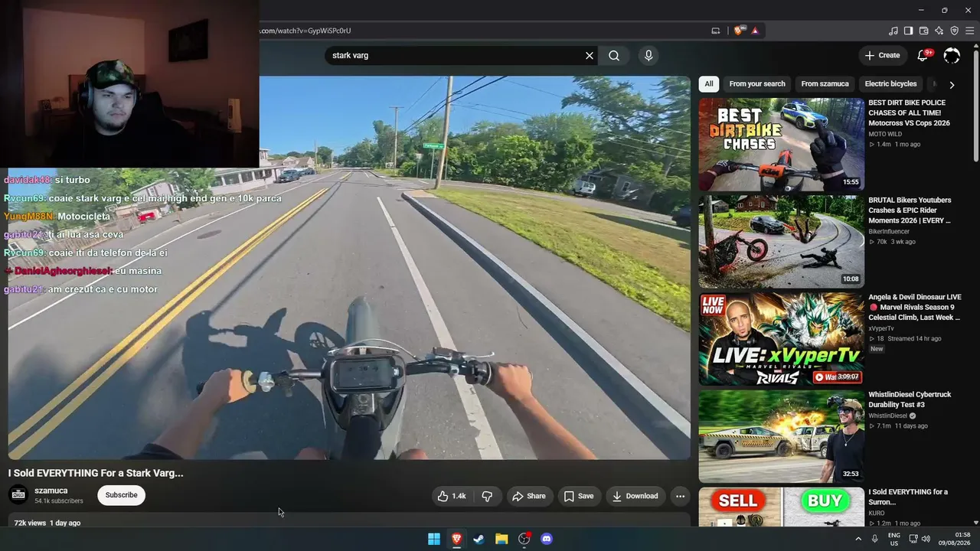Show more filter chips with arrow
The image size is (980, 551).
[952, 84]
